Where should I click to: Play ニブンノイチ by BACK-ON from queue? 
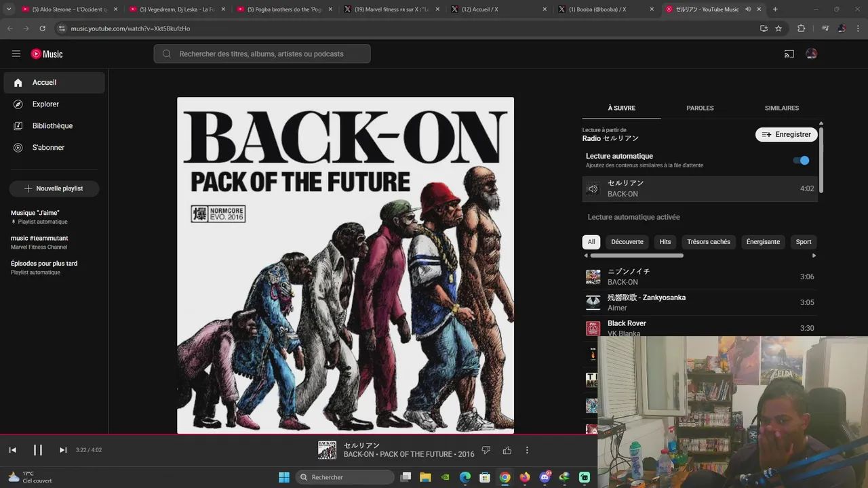point(700,277)
